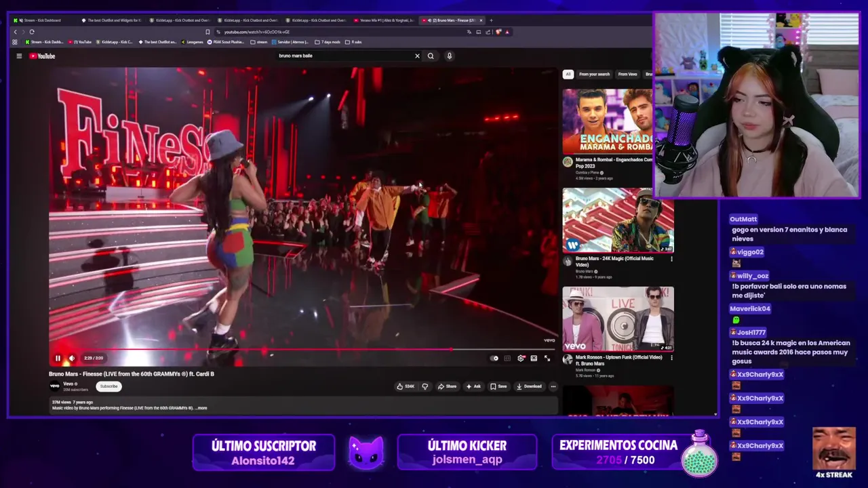Open the YouTube hamburger guide menu
This screenshot has height=488, width=868.
point(19,56)
